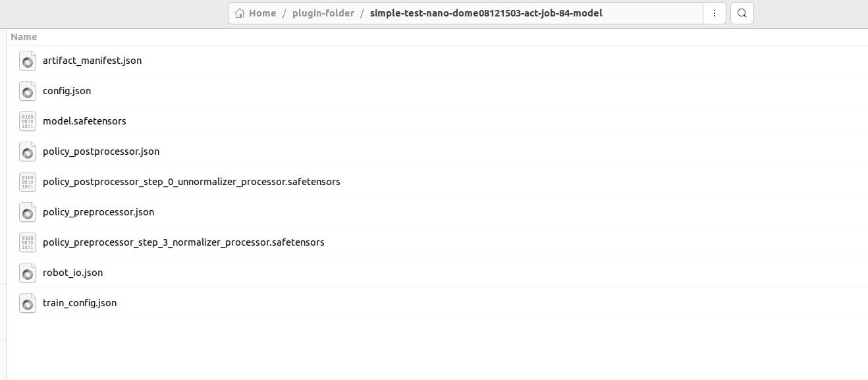Screen dimensions: 868x380
Task: Select the model.safetensors binary file icon
Action: click(x=28, y=121)
